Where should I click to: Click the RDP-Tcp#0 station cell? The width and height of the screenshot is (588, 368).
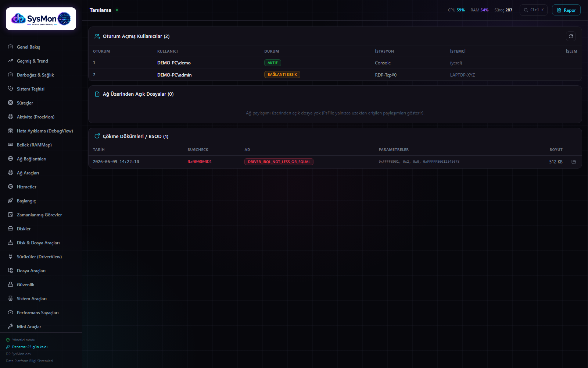pos(386,75)
